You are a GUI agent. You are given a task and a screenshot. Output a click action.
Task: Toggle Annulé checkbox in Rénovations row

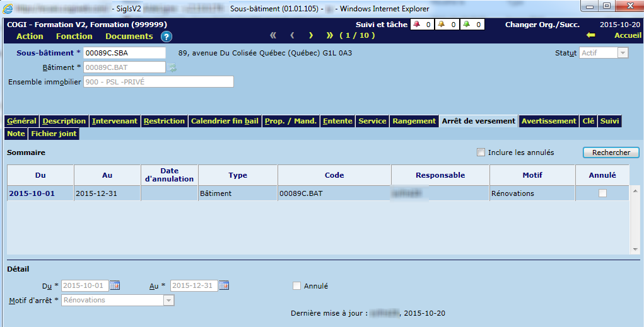pyautogui.click(x=602, y=193)
